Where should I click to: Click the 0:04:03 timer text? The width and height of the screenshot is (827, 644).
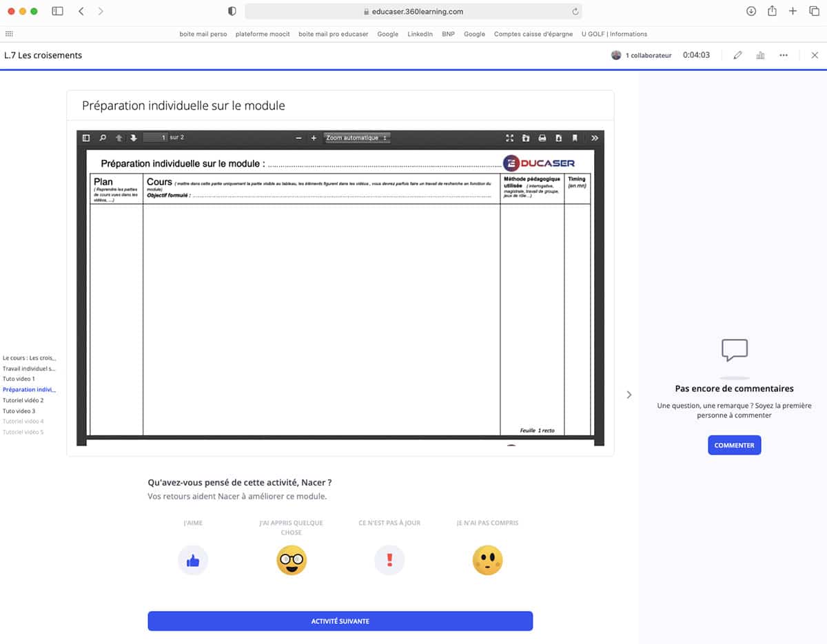(696, 55)
